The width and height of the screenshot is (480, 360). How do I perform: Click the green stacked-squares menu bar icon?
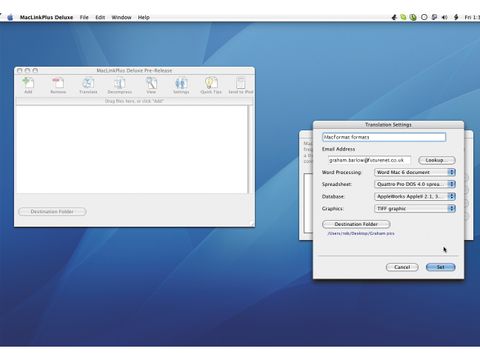tap(403, 17)
